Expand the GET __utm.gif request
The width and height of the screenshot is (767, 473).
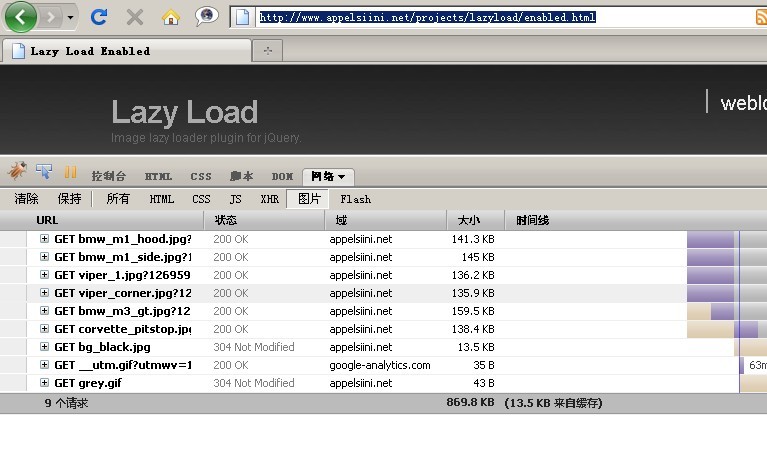44,365
